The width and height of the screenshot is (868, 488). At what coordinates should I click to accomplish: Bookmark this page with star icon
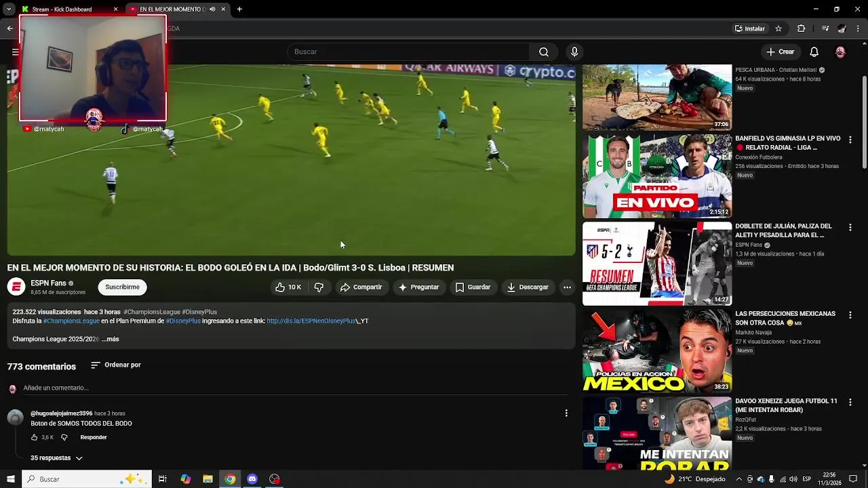pyautogui.click(x=778, y=28)
